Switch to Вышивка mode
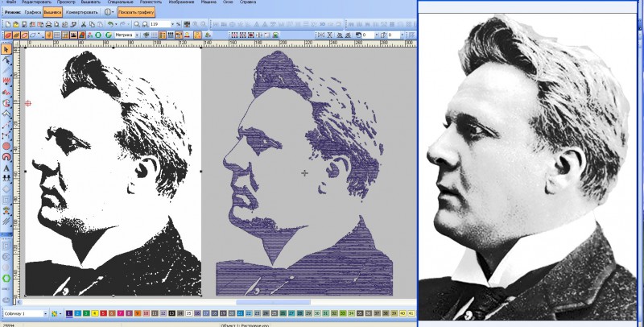The image size is (644, 327). tap(52, 12)
